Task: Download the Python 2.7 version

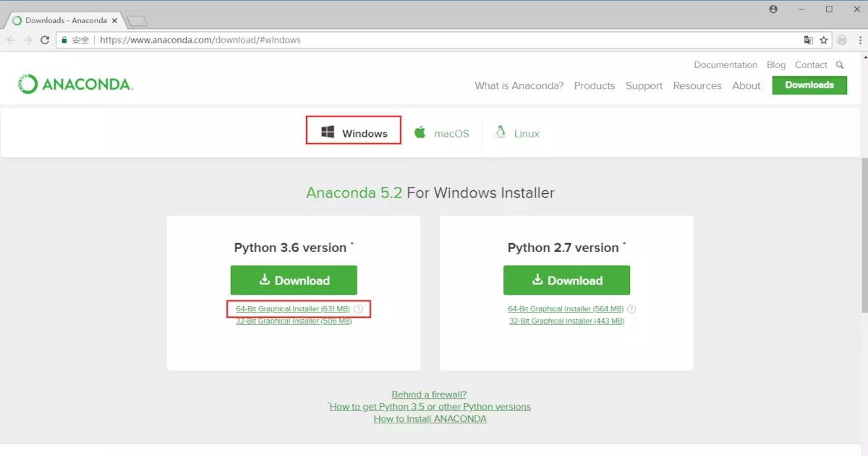Action: [x=566, y=280]
